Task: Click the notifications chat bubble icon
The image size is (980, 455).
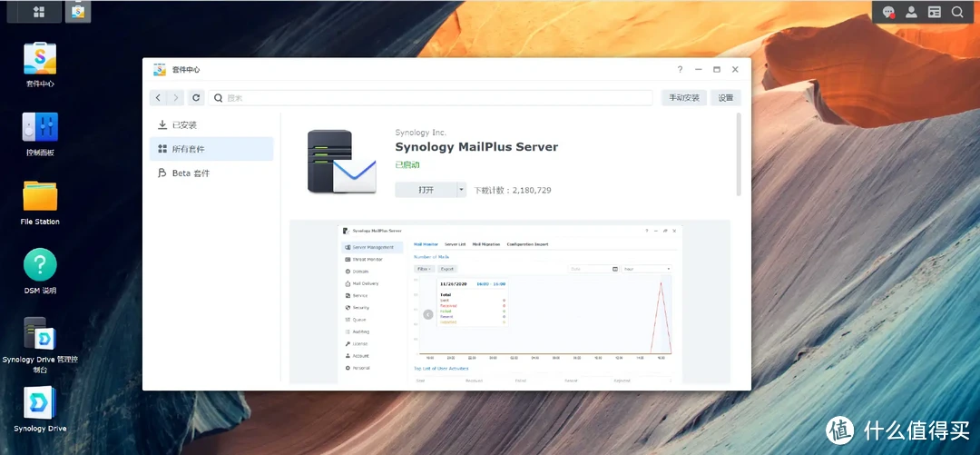Action: click(x=889, y=12)
